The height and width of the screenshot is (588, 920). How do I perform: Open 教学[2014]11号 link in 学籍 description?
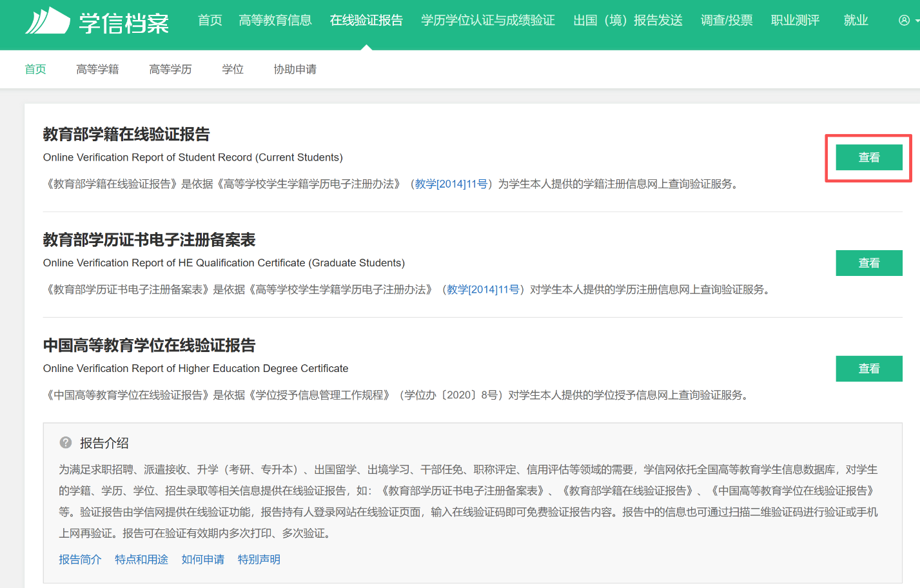tap(451, 184)
